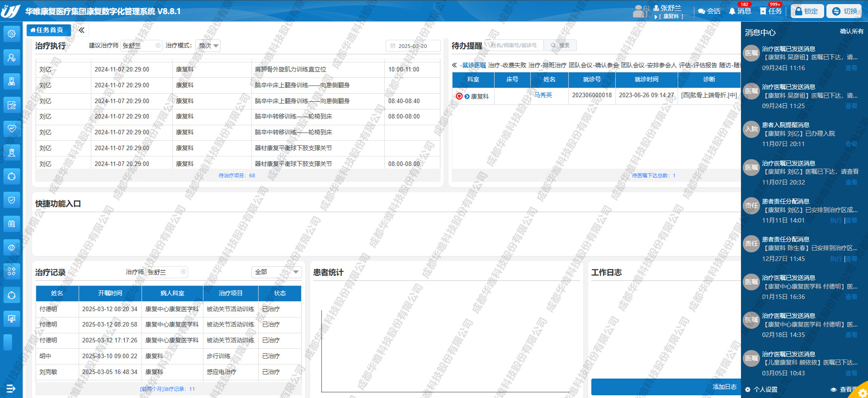Click the red shield icon beside 康复科 row
This screenshot has width=868, height=398.
(x=459, y=96)
